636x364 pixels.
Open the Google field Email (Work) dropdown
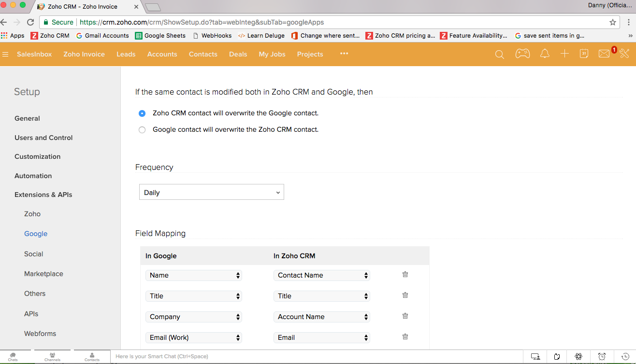193,337
